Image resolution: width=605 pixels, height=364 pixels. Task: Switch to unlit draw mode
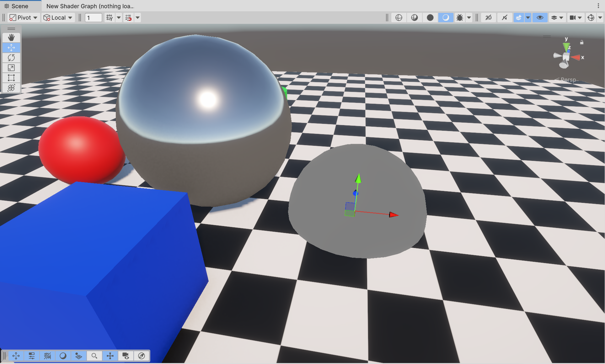430,18
